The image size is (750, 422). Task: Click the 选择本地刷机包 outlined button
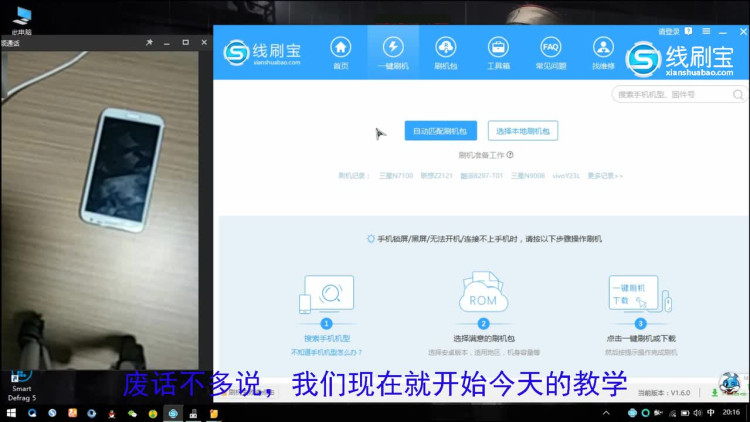click(x=523, y=131)
